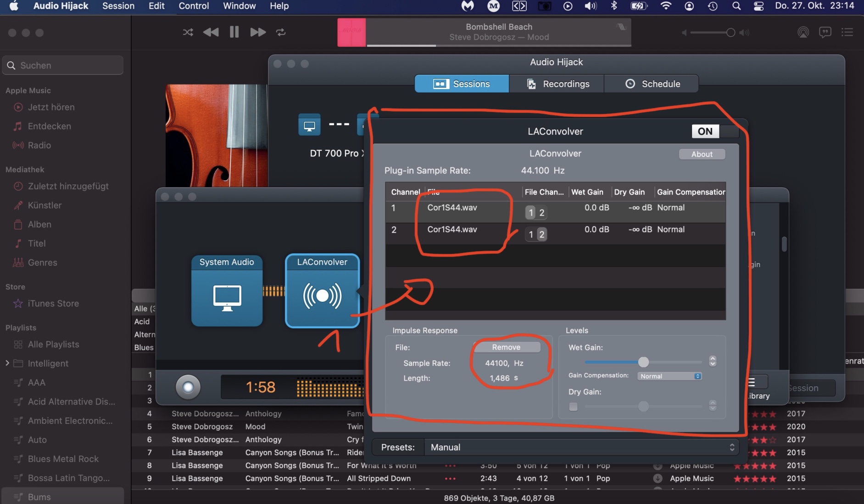Switch to the Recordings tab
This screenshot has width=864, height=504.
(557, 84)
